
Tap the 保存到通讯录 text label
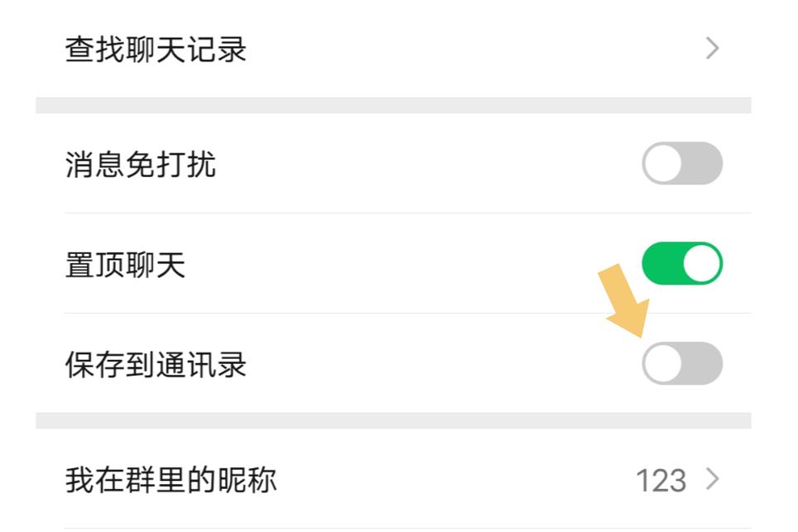(156, 365)
